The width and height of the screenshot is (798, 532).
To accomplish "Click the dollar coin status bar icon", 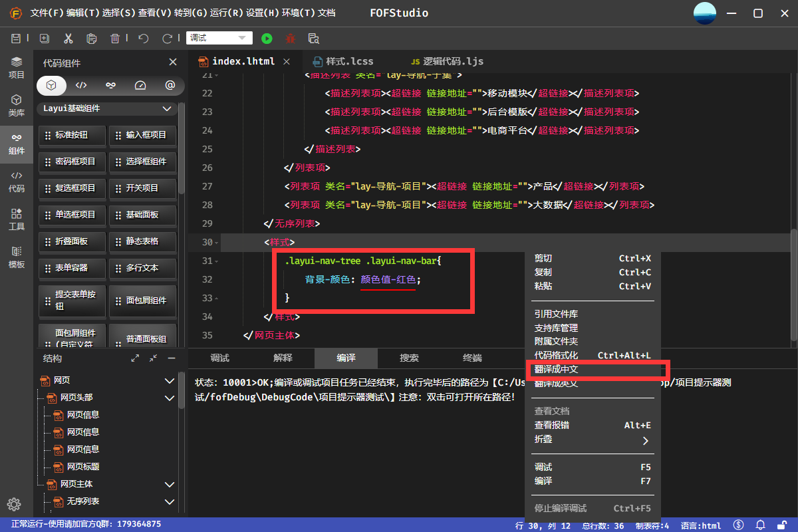I will click(738, 525).
